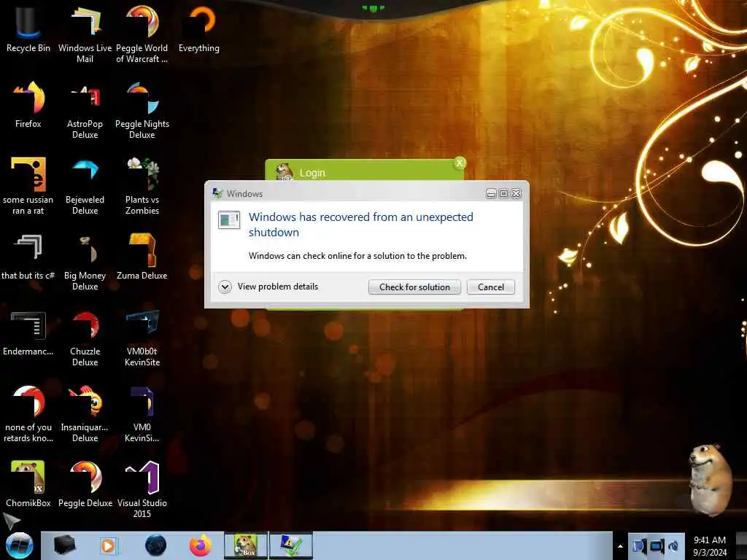Select the Endermanc... desktop icon
Screen dimensions: 747x560
pyautogui.click(x=28, y=332)
